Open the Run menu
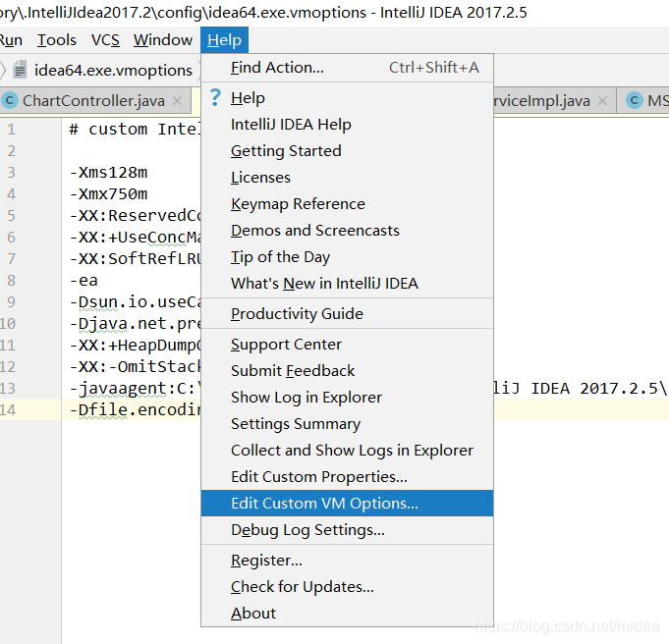 click(x=11, y=40)
